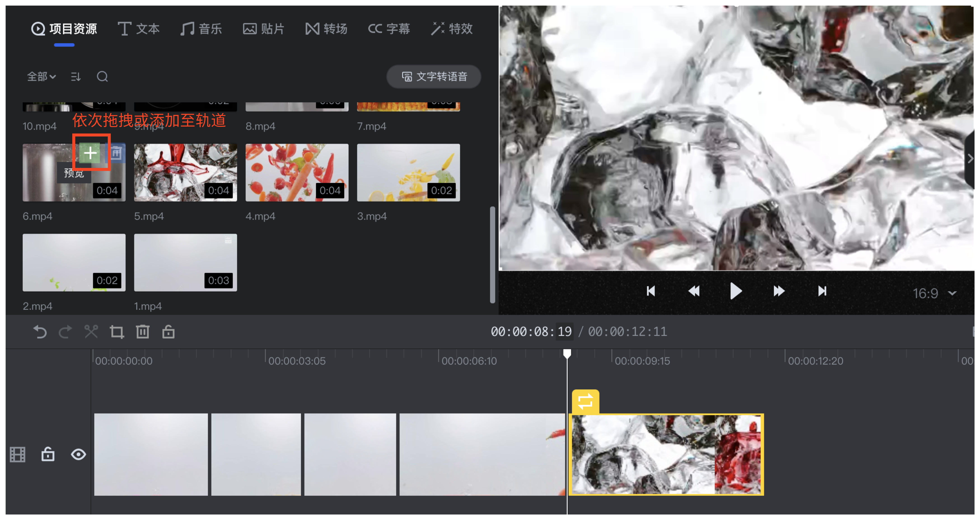This screenshot has height=520, width=980.
Task: Click ruler mark 00:00:09:15
Action: (642, 361)
